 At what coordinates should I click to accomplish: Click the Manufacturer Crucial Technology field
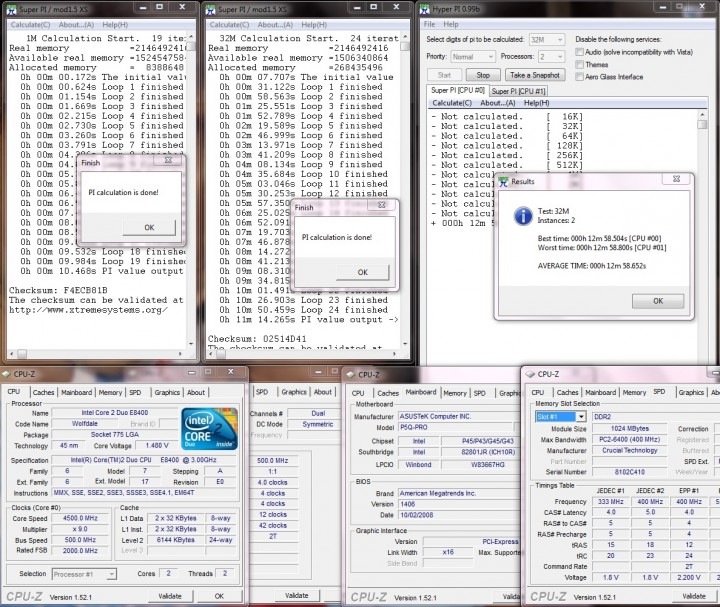click(630, 450)
